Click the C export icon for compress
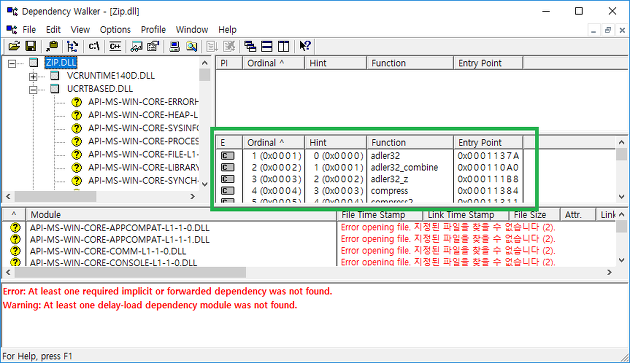The height and width of the screenshot is (363, 630). 227,191
